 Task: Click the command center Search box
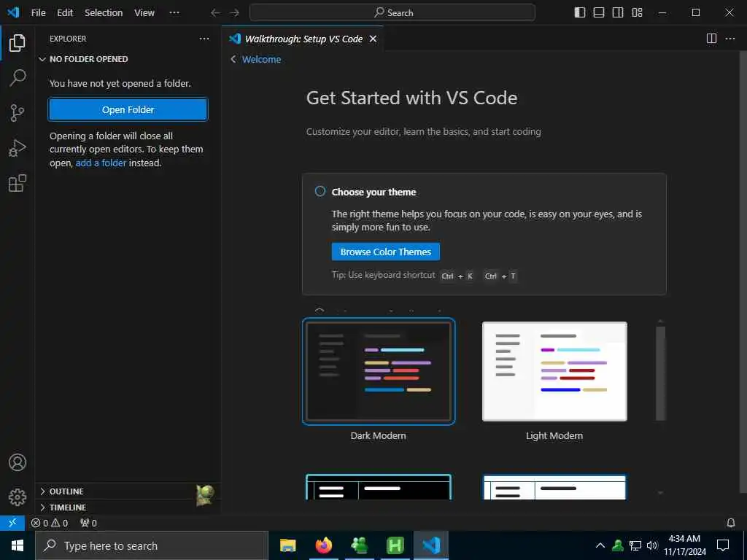pyautogui.click(x=392, y=13)
